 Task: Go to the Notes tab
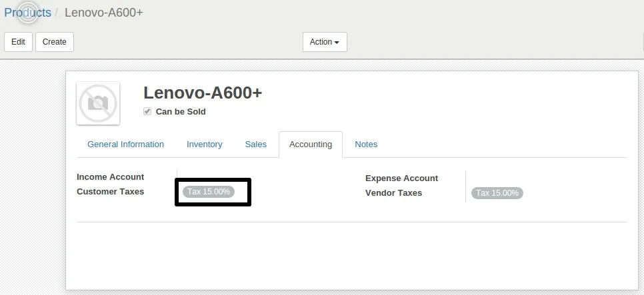point(366,145)
